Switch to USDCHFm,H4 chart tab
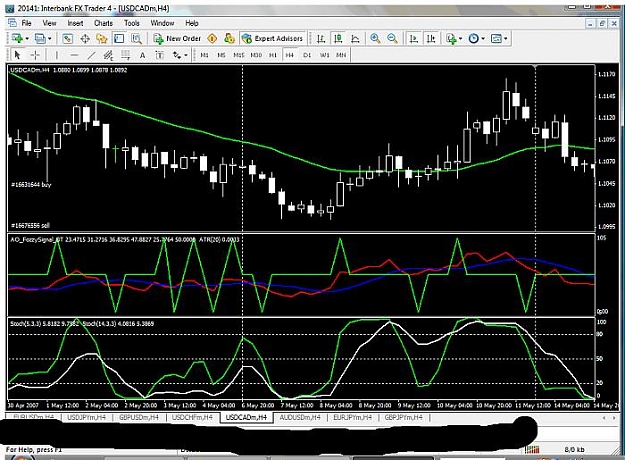 click(192, 417)
